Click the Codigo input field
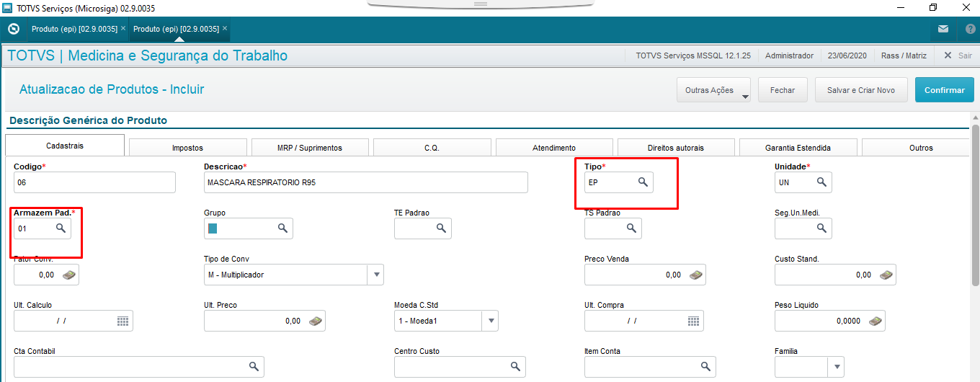Viewport: 980px width, 382px height. pos(94,182)
